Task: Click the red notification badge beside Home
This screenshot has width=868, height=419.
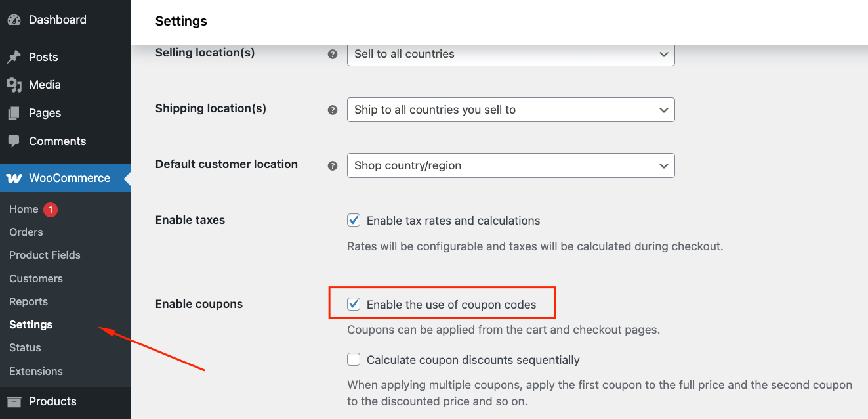Action: [51, 209]
